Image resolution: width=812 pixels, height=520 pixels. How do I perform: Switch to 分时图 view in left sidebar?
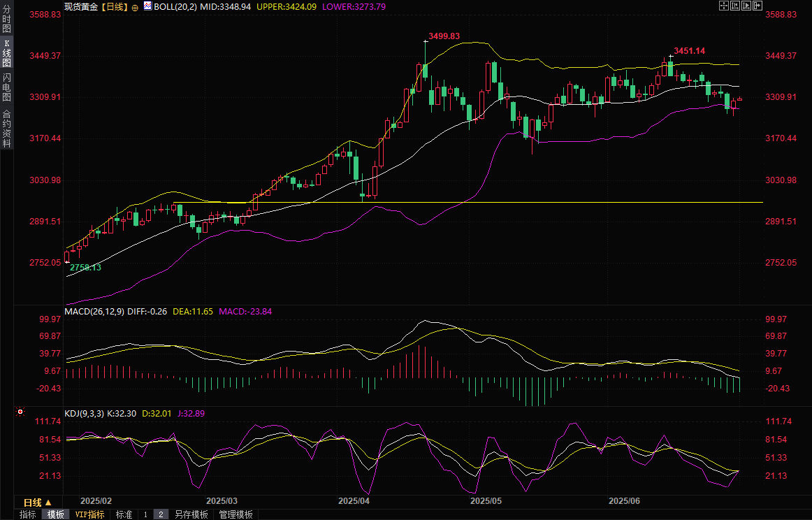coord(6,20)
